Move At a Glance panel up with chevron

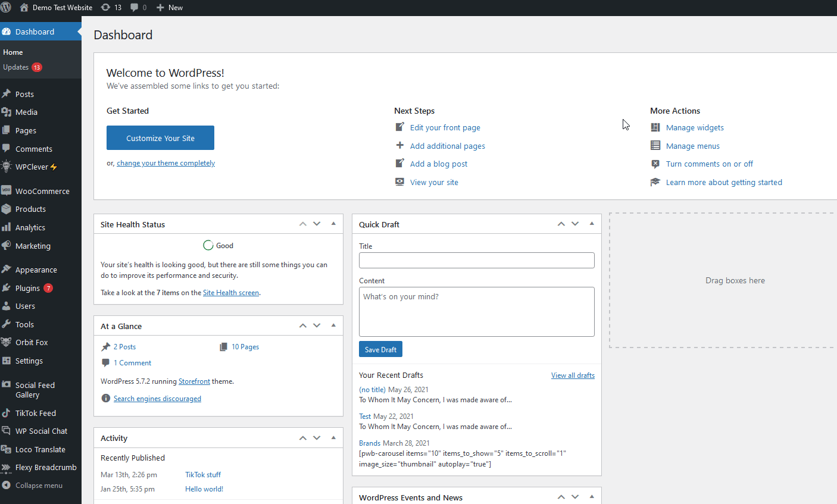pos(302,325)
